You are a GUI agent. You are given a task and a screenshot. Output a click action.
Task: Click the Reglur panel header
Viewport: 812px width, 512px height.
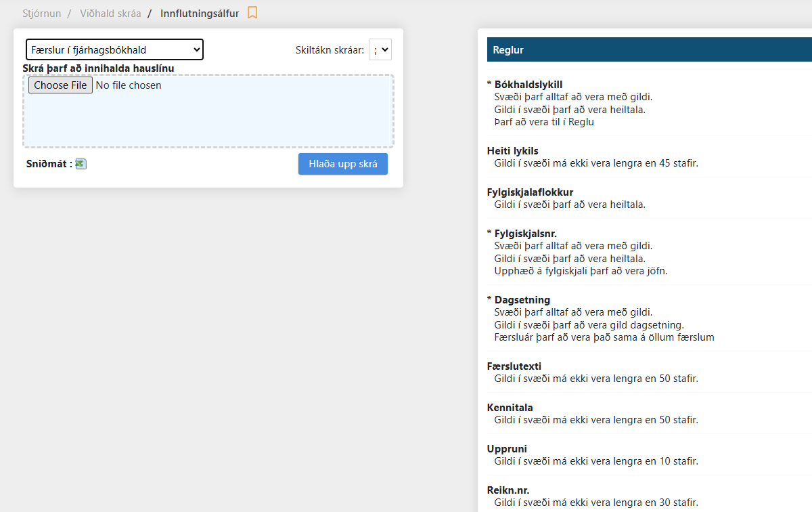click(648, 50)
